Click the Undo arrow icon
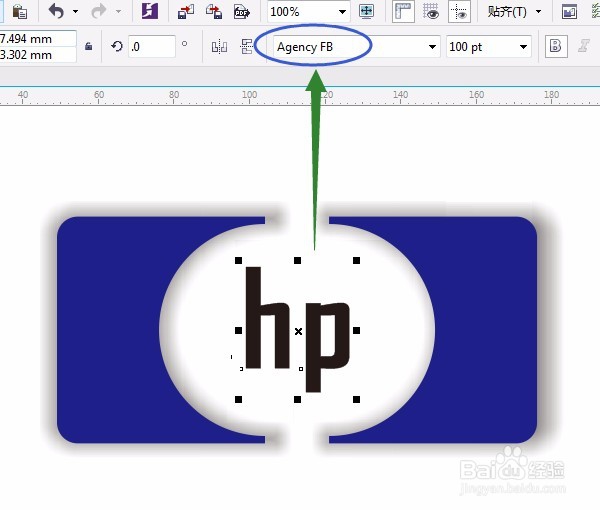The image size is (600, 510). coord(56,11)
